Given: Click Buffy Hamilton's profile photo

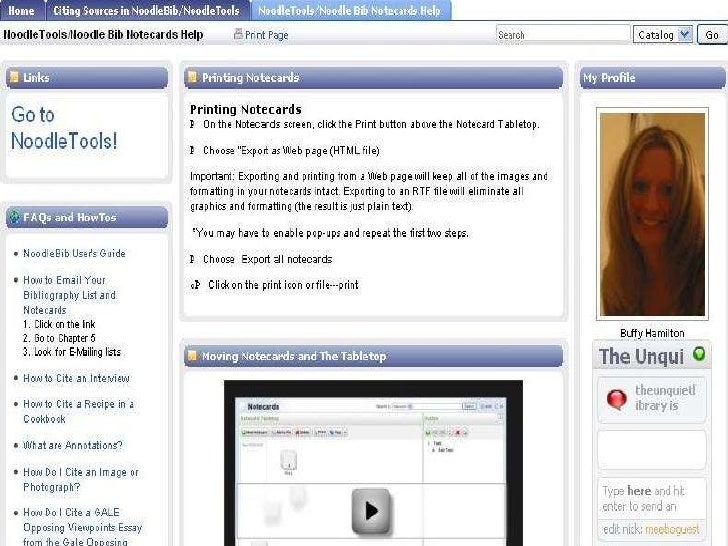Looking at the screenshot, I should [652, 214].
